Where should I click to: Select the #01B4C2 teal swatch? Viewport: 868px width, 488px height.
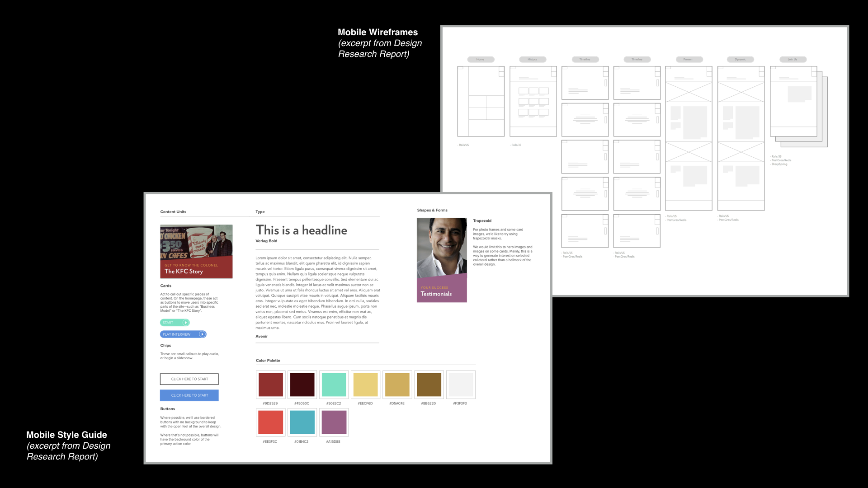pos(302,422)
